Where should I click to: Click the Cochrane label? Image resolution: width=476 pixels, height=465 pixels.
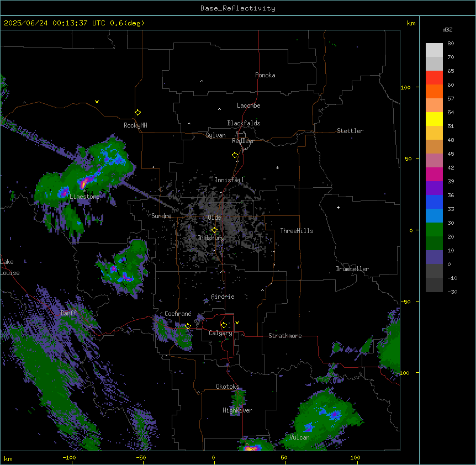(178, 314)
